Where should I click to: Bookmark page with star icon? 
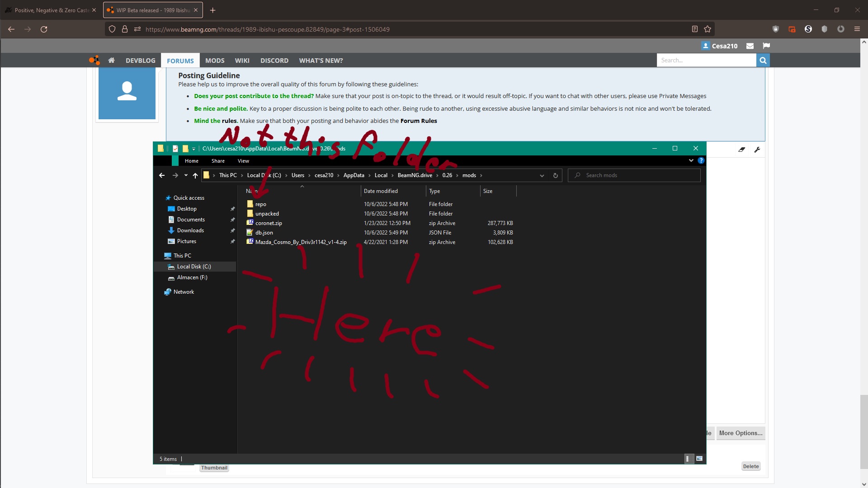(708, 29)
